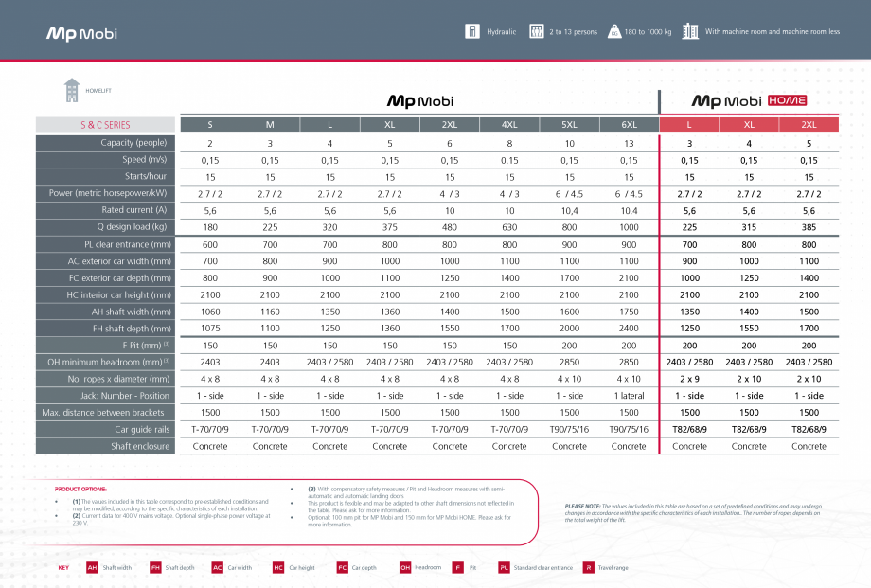The width and height of the screenshot is (871, 588).
Task: Click the FH Shaft depth key icon
Action: pyautogui.click(x=155, y=567)
